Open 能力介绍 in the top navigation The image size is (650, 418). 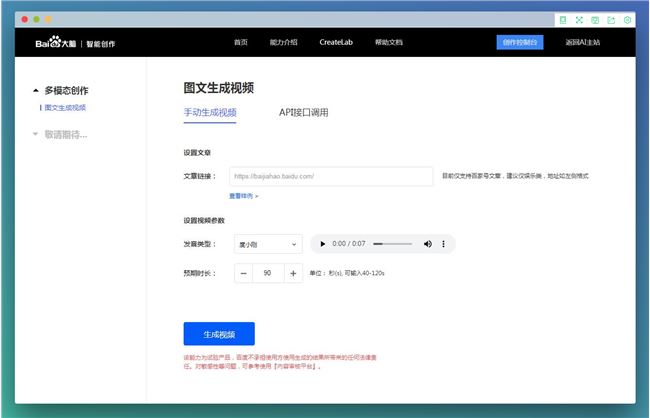283,42
